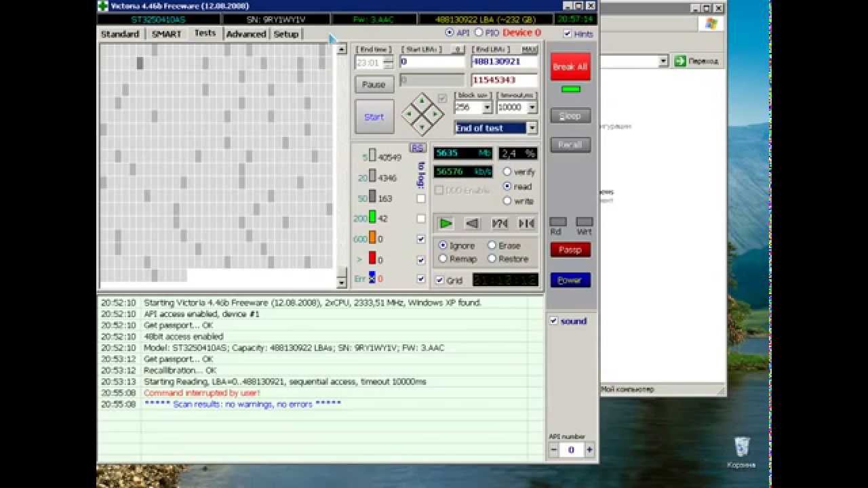Click the up arrow on navigation diamond
This screenshot has width=868, height=488.
pyautogui.click(x=422, y=101)
